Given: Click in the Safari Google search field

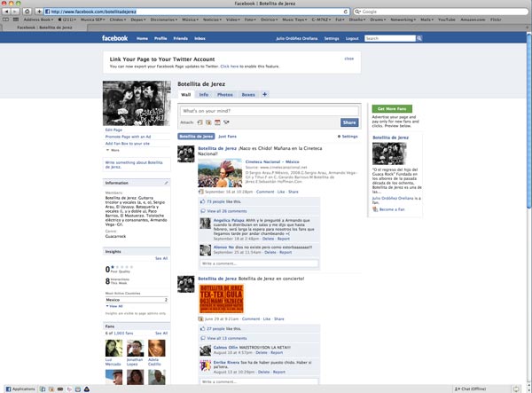Looking at the screenshot, I should [441, 12].
